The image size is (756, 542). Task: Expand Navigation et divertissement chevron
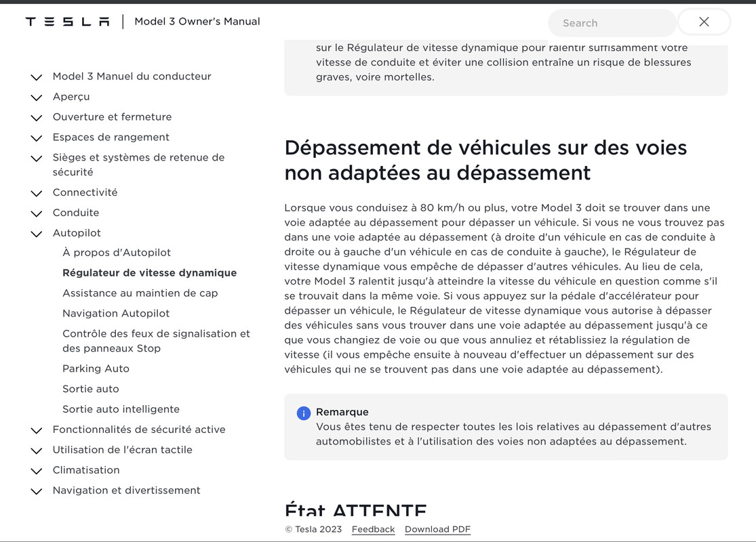point(36,491)
